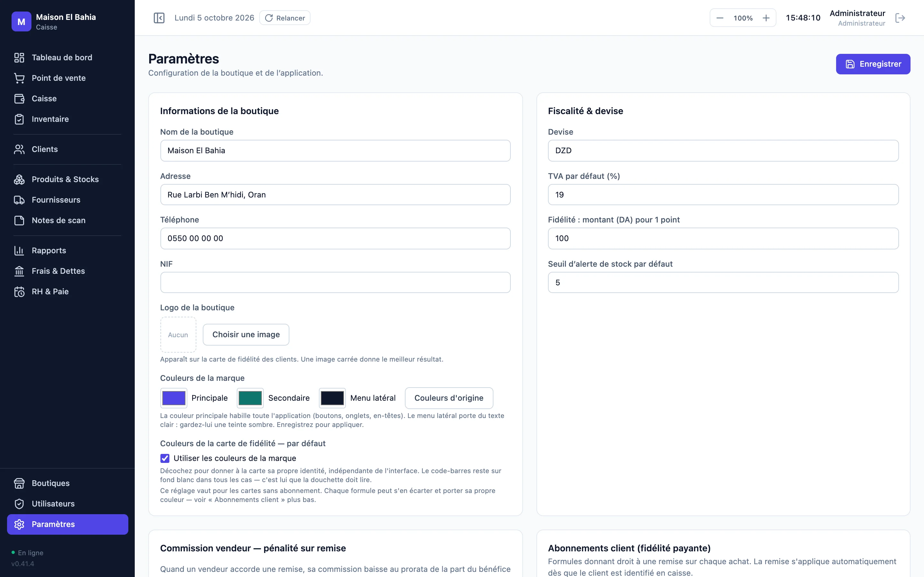Uncheck Utiliser les couleurs de la marque
924x577 pixels.
165,458
